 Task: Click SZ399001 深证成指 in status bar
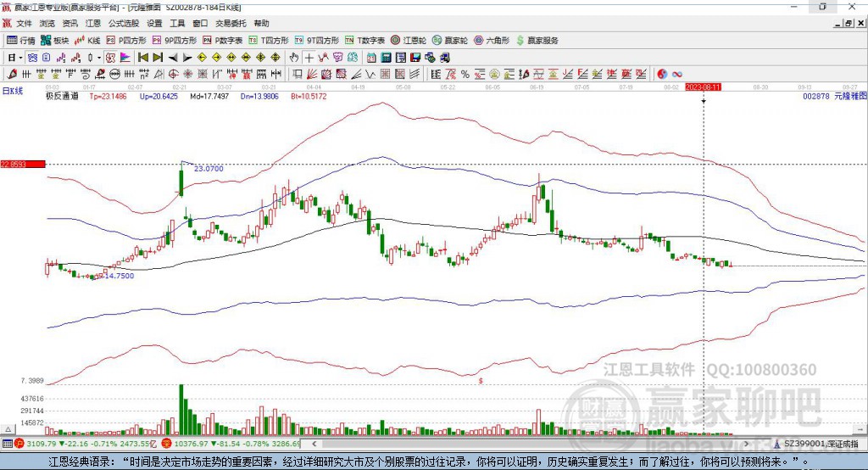pos(821,444)
